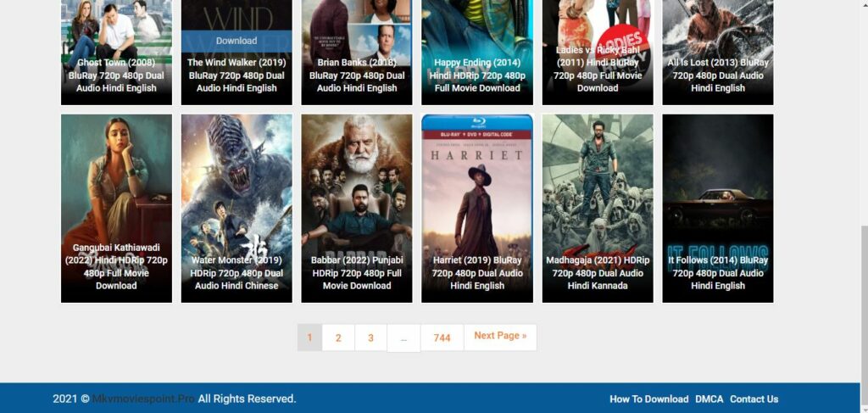
Task: Open All Is Lost (2013) movie card
Action: 718,52
